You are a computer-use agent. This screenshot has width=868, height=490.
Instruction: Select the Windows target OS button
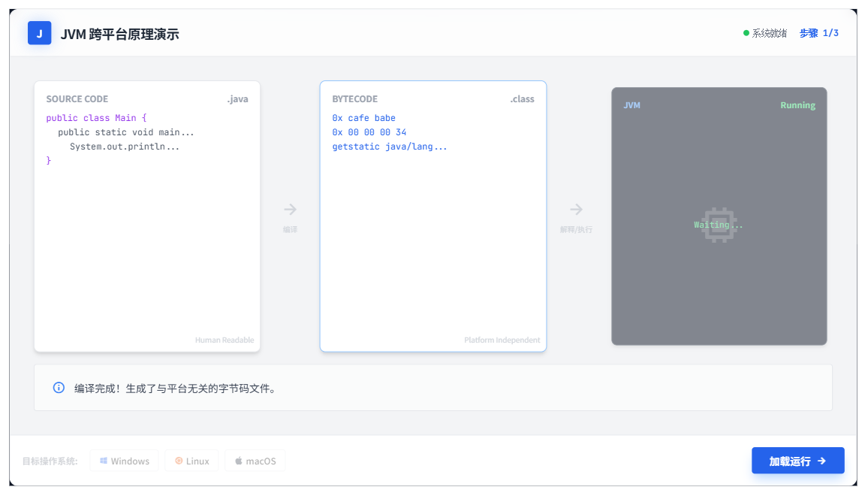124,461
